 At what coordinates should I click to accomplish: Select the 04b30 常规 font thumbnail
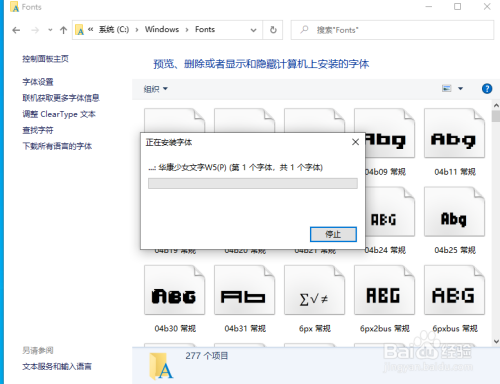point(175,290)
